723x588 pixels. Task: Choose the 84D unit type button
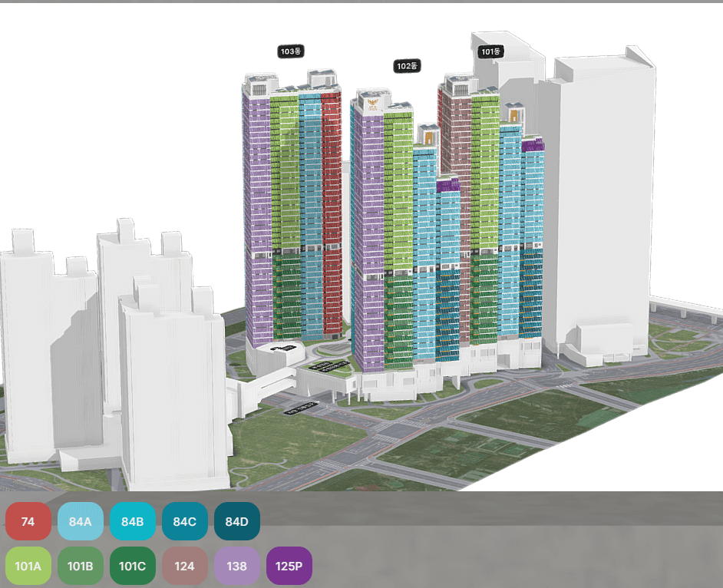(x=236, y=521)
